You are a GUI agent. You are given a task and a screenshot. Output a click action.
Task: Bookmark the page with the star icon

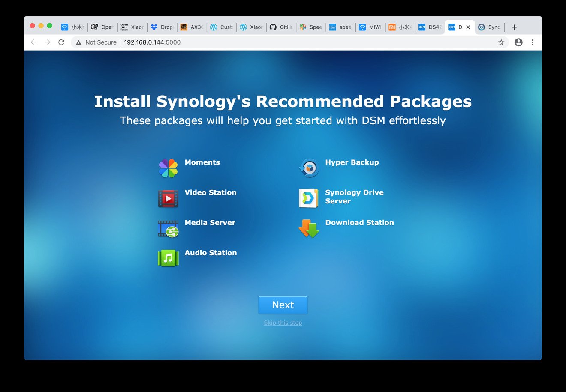pyautogui.click(x=501, y=42)
